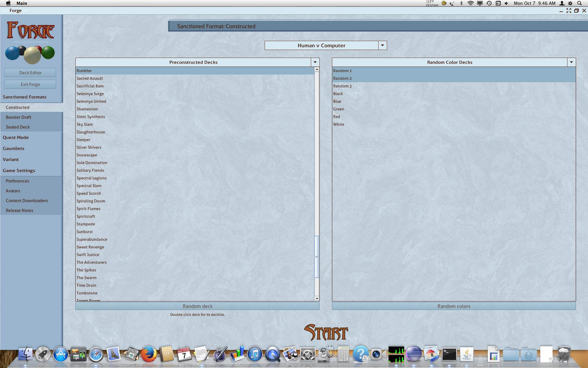Click the Spotlight search magnifier icon
This screenshot has width=588, height=368.
click(579, 3)
